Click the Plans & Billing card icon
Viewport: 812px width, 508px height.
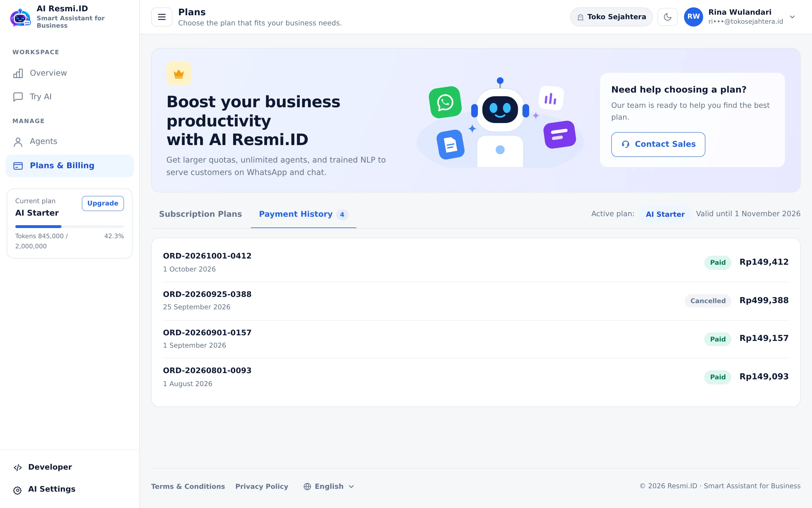click(x=18, y=166)
